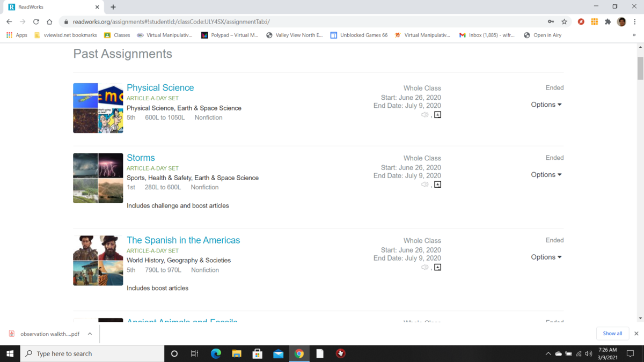Open Storms assignment title
Image resolution: width=644 pixels, height=362 pixels.
click(141, 158)
